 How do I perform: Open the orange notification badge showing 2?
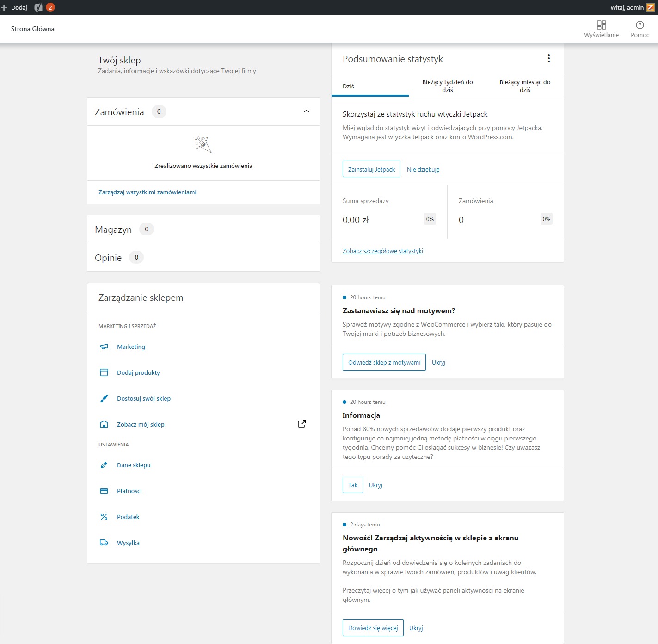click(50, 7)
